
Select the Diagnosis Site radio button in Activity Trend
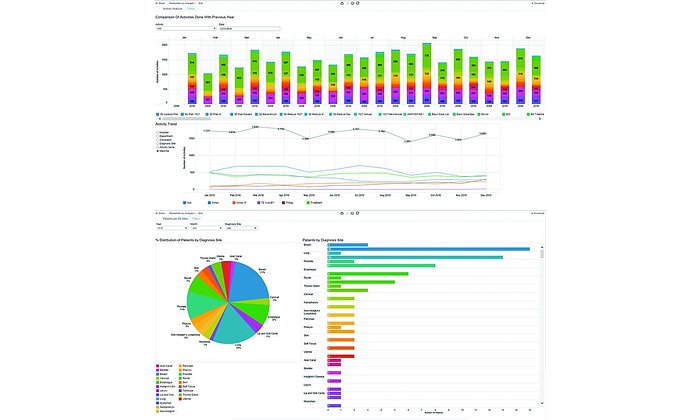coord(158,144)
